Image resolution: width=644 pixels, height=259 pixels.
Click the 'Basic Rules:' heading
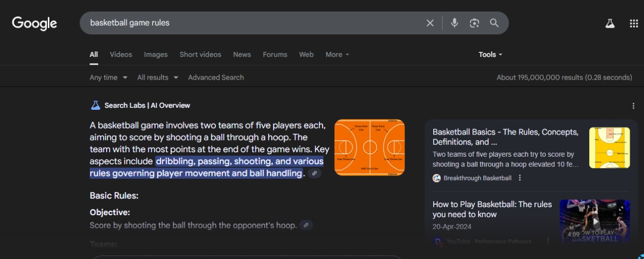pos(114,196)
